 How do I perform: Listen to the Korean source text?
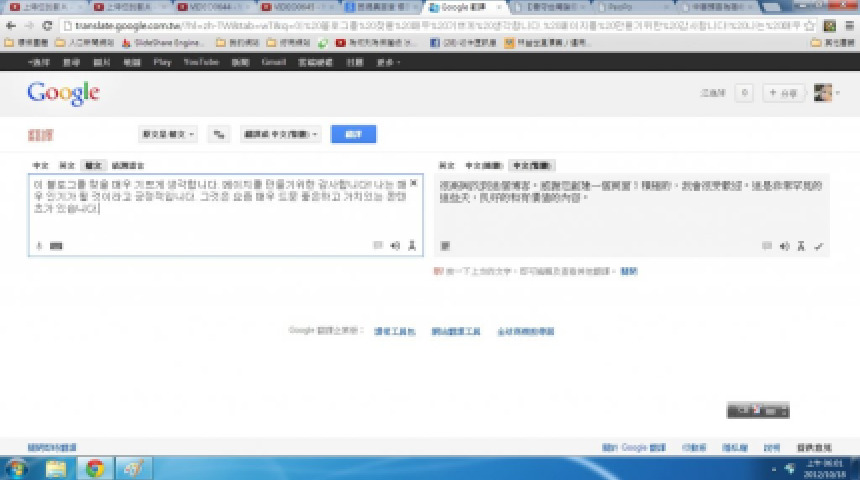(395, 245)
